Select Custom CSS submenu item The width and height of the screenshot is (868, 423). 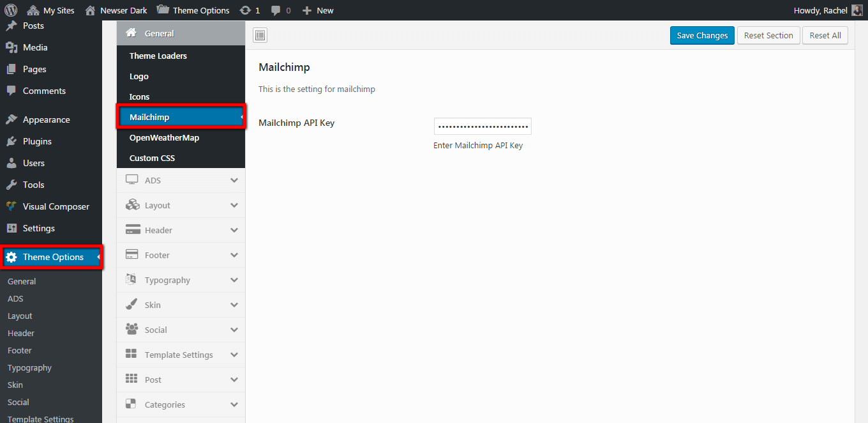click(x=152, y=158)
